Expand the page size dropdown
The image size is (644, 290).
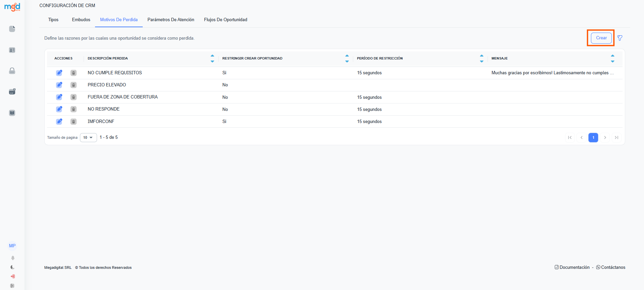click(88, 137)
